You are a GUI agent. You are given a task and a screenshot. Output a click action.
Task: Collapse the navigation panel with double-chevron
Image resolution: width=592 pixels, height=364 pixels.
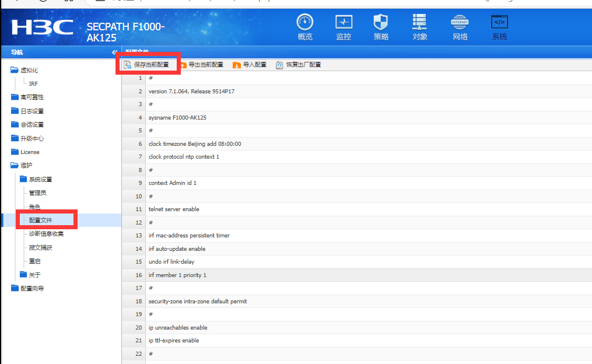click(114, 52)
